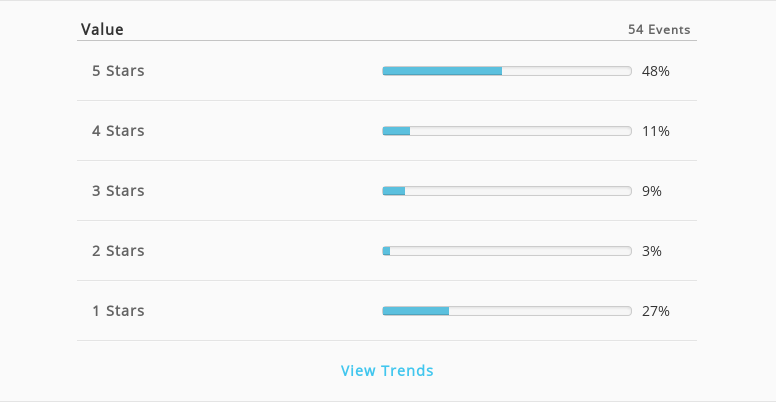Click the 4 Stars progress bar
Screen dimensions: 776x402
pos(507,131)
